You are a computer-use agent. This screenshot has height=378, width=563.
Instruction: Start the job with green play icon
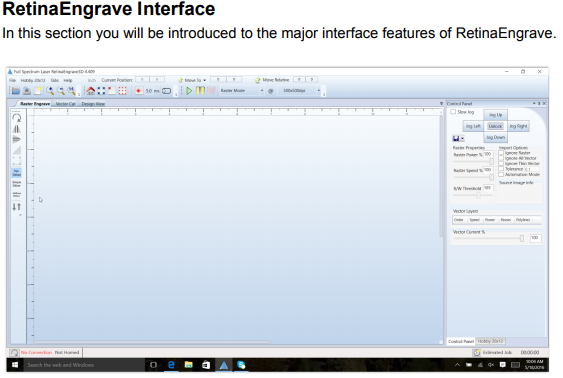tap(189, 91)
